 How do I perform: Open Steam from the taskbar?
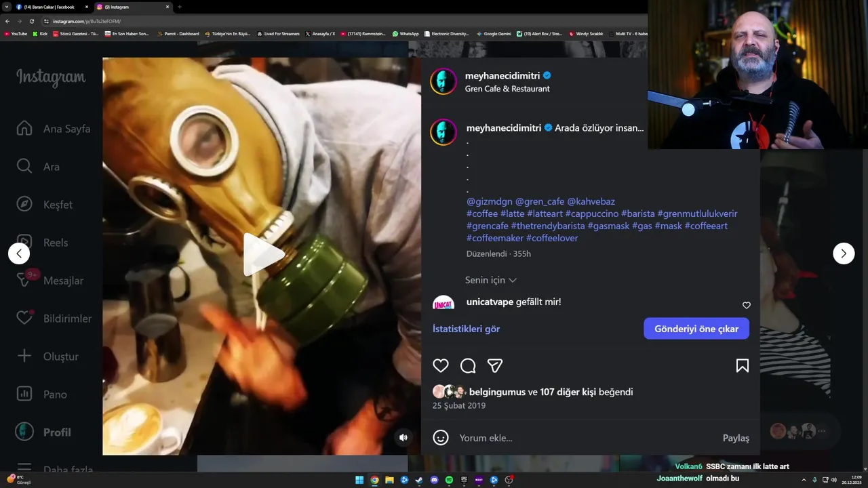419,480
